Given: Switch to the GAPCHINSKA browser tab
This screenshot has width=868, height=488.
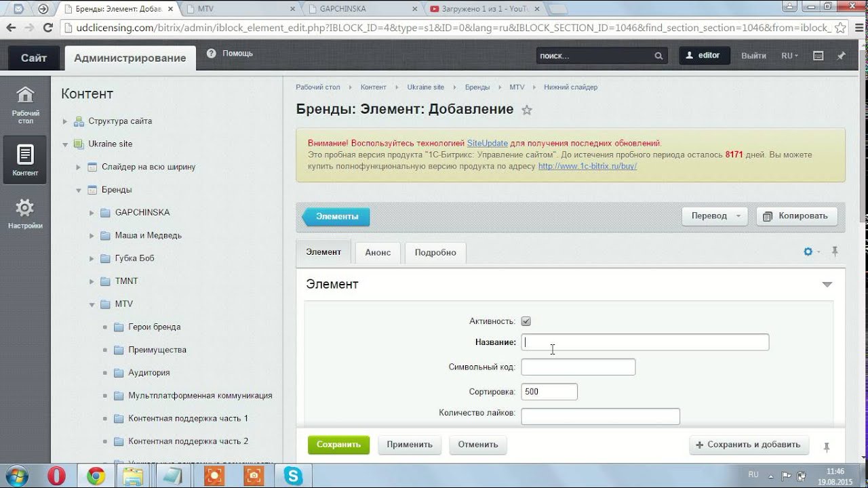Looking at the screenshot, I should [x=362, y=9].
